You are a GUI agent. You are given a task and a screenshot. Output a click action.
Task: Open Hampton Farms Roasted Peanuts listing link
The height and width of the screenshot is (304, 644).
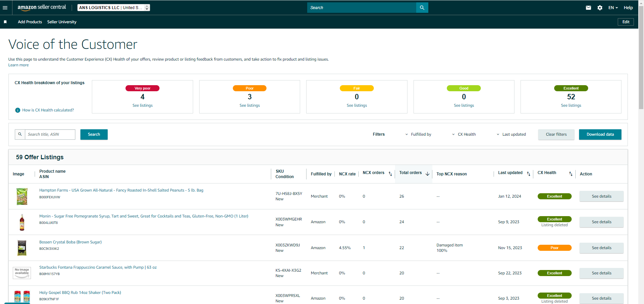click(121, 190)
